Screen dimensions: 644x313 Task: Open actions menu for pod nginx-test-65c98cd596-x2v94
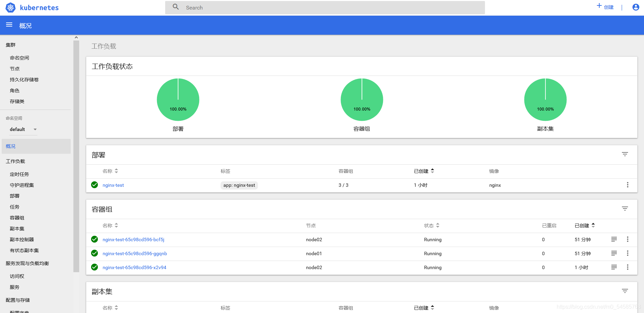click(x=627, y=267)
